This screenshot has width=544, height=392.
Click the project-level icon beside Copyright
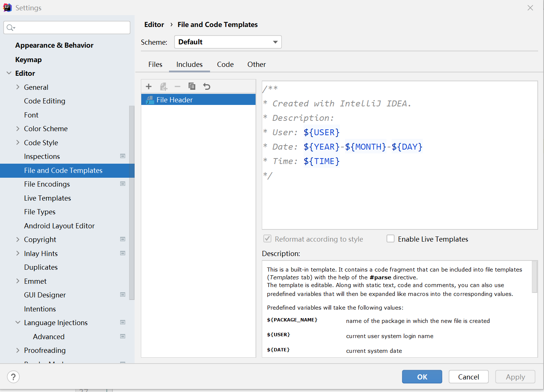point(123,239)
